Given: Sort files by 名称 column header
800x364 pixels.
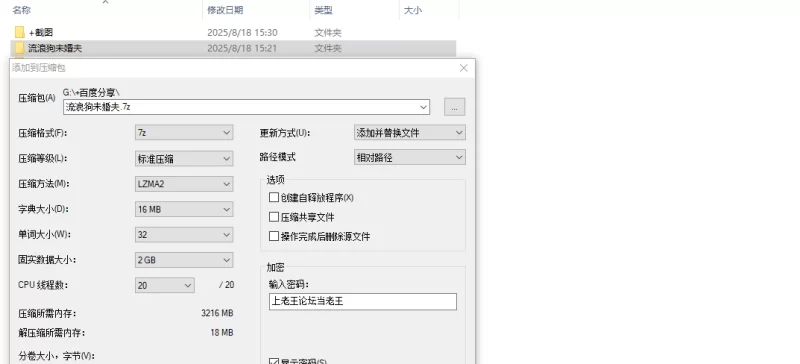Looking at the screenshot, I should click(x=21, y=10).
